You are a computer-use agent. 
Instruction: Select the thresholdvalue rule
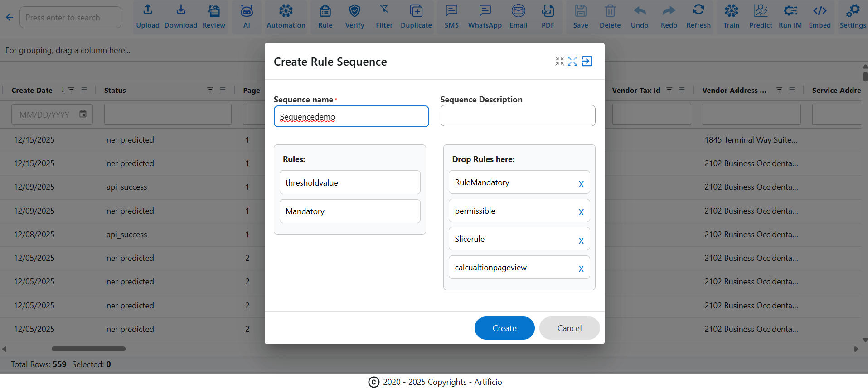pyautogui.click(x=350, y=182)
